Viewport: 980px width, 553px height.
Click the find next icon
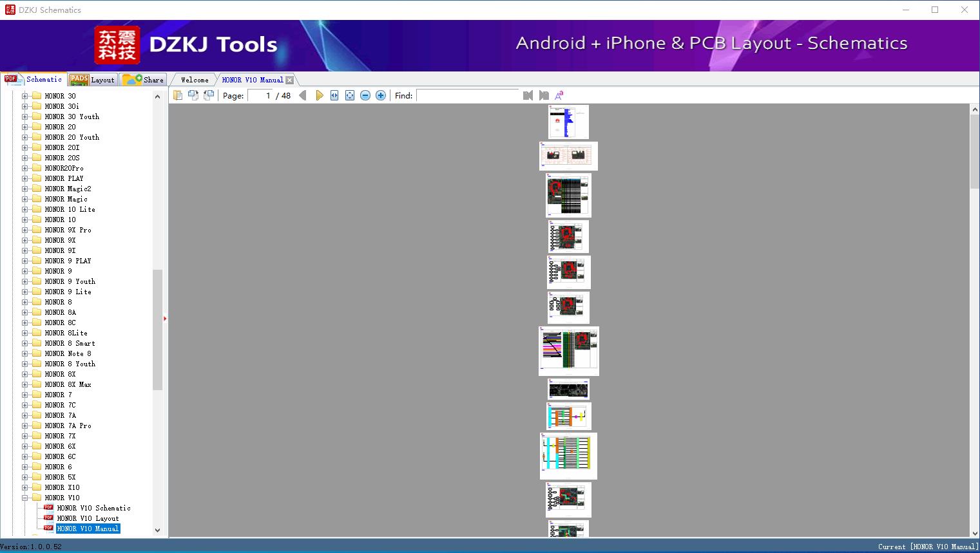click(x=544, y=95)
